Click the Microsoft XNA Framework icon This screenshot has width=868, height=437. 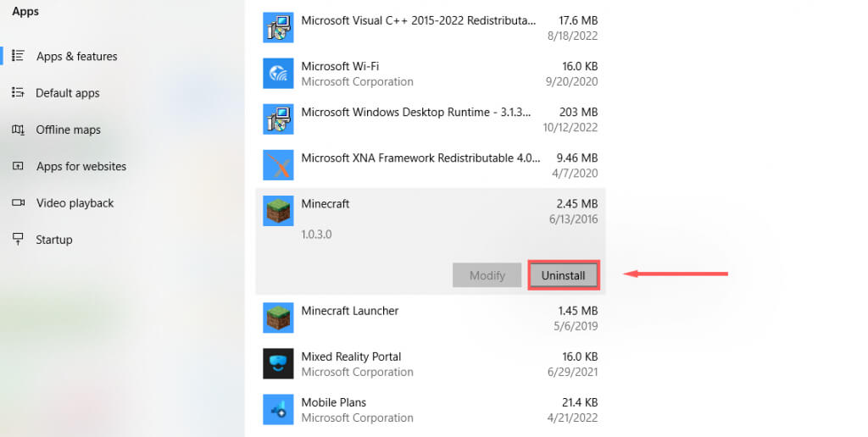point(278,165)
